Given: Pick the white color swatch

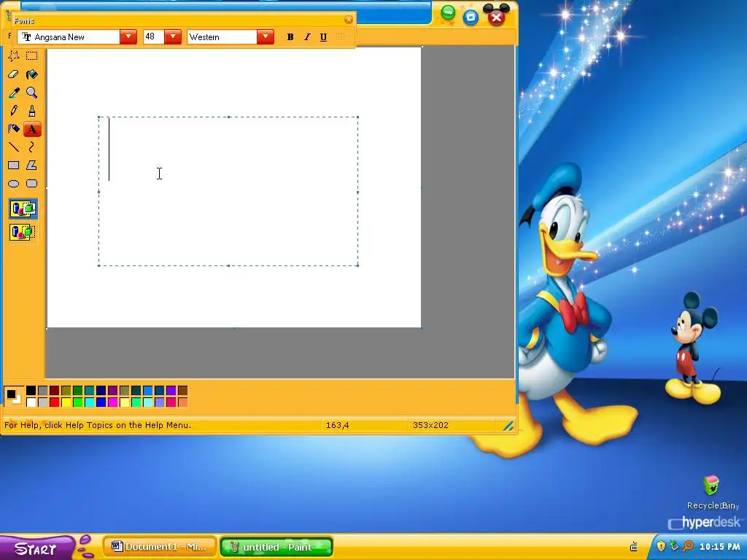Looking at the screenshot, I should click(31, 402).
